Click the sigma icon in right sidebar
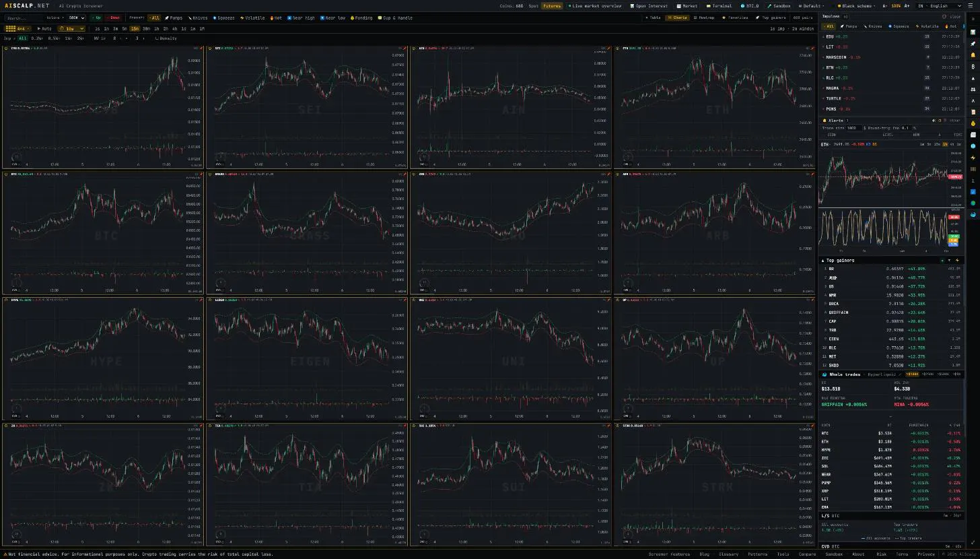Screen dimensions: 980x559 pyautogui.click(x=973, y=180)
